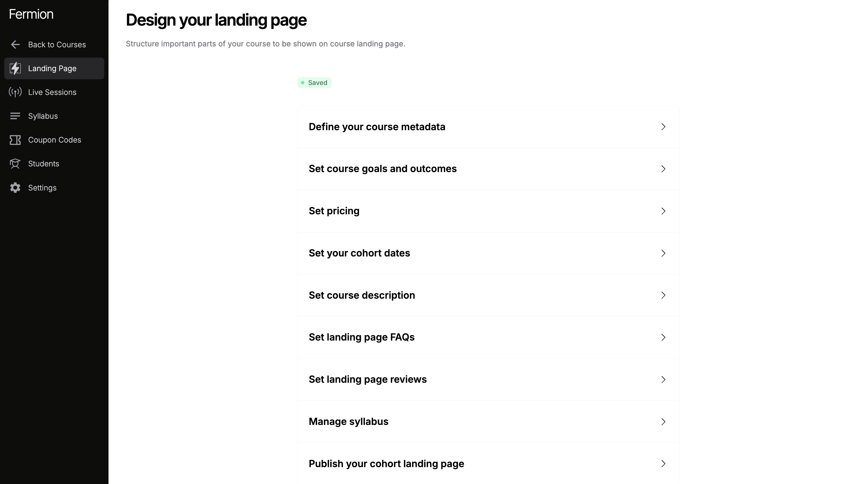Image resolution: width=868 pixels, height=484 pixels.
Task: Click the Fermion logo
Action: click(x=31, y=14)
